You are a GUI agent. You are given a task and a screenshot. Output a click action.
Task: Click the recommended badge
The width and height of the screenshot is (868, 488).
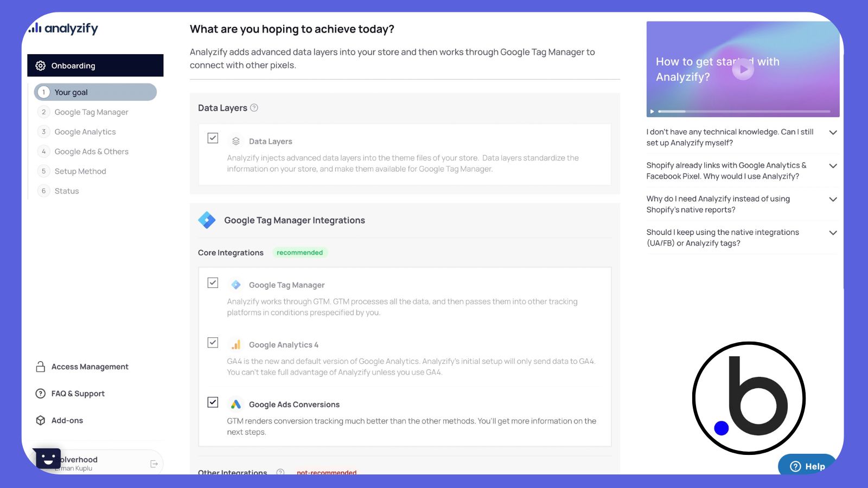pos(299,253)
